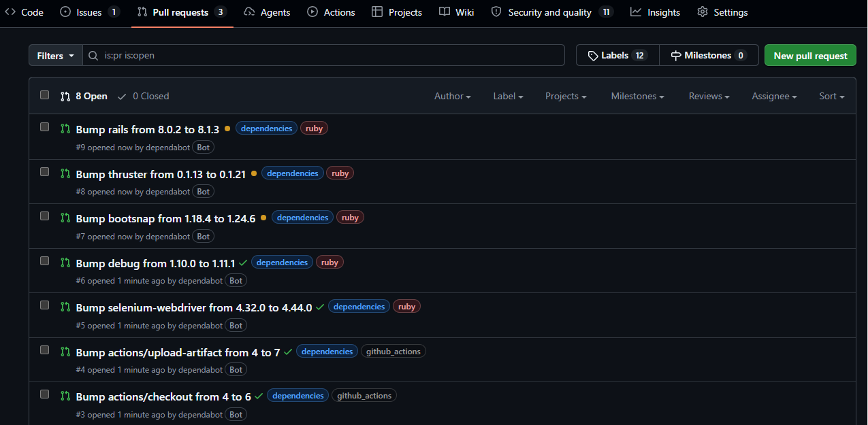Click the search field containing is:pr is:open
This screenshot has height=425, width=868.
(323, 56)
